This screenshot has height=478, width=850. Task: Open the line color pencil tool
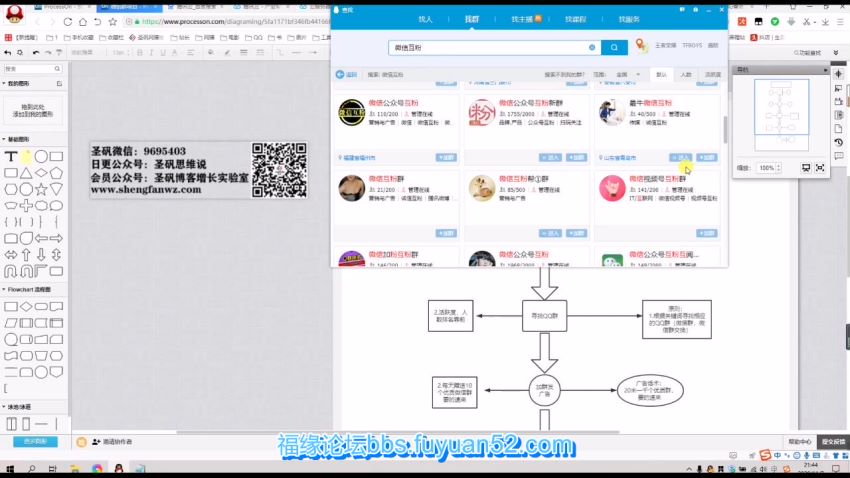click(227, 53)
